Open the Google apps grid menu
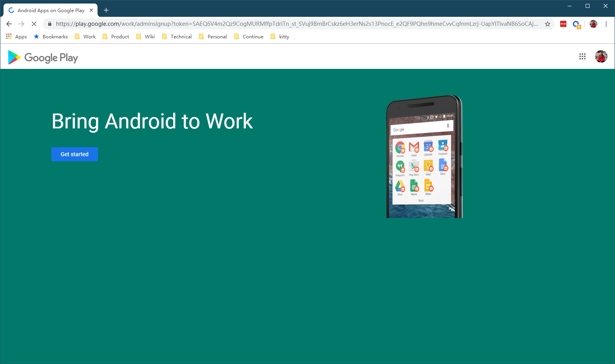 pyautogui.click(x=582, y=56)
